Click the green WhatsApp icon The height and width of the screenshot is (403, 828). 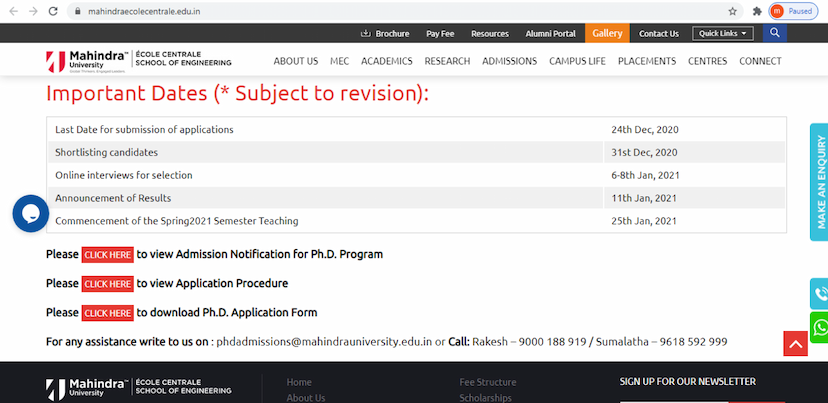click(x=819, y=327)
